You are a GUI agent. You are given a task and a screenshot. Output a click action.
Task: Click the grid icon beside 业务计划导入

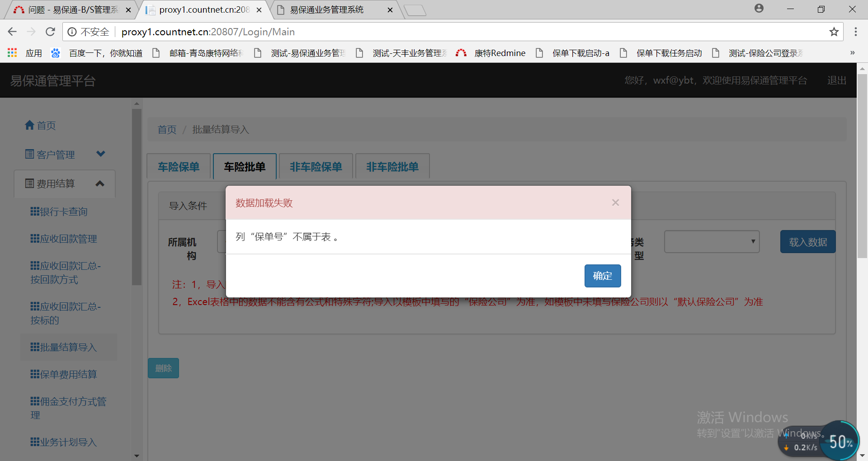[35, 442]
